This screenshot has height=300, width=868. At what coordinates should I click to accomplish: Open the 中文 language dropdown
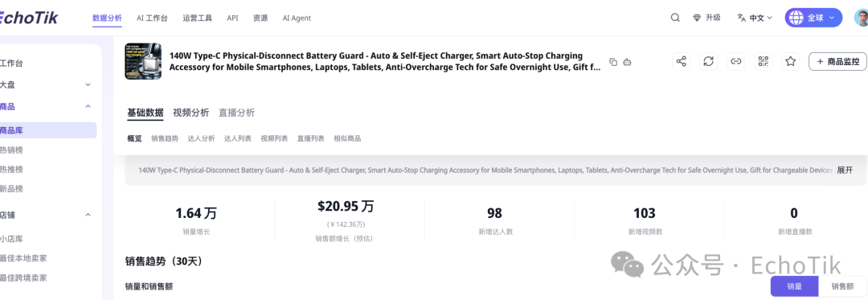[755, 18]
